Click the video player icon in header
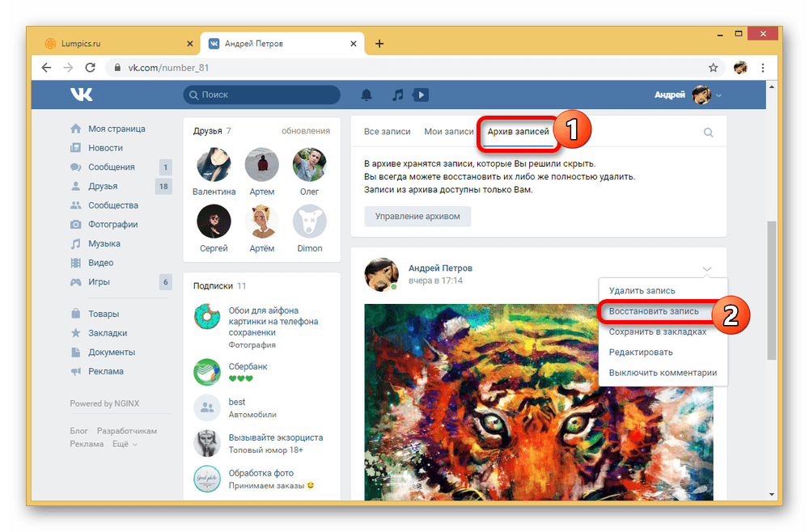 [x=420, y=95]
